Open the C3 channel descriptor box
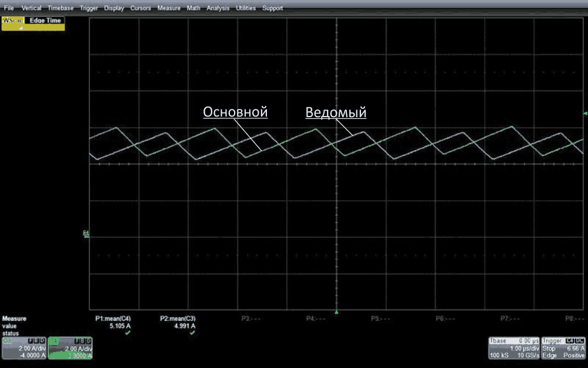Image resolution: width=588 pixels, height=368 pixels. (x=24, y=348)
